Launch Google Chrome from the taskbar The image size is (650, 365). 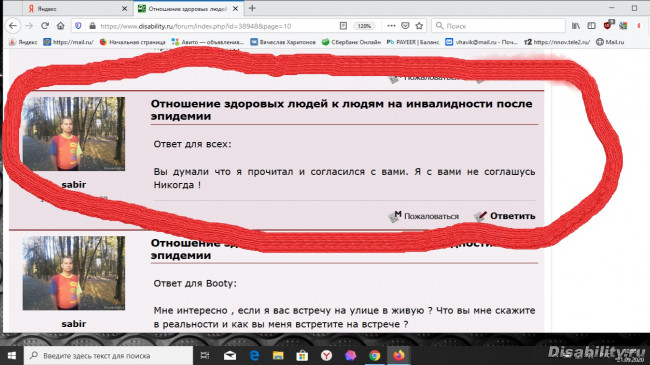(375, 355)
